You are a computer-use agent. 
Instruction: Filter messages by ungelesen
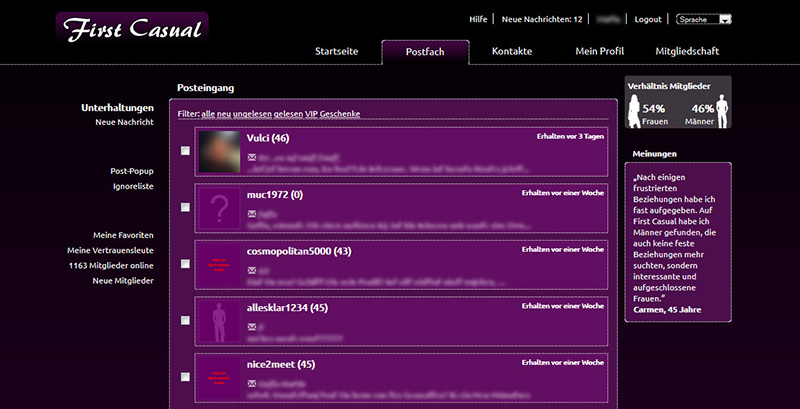coord(251,114)
